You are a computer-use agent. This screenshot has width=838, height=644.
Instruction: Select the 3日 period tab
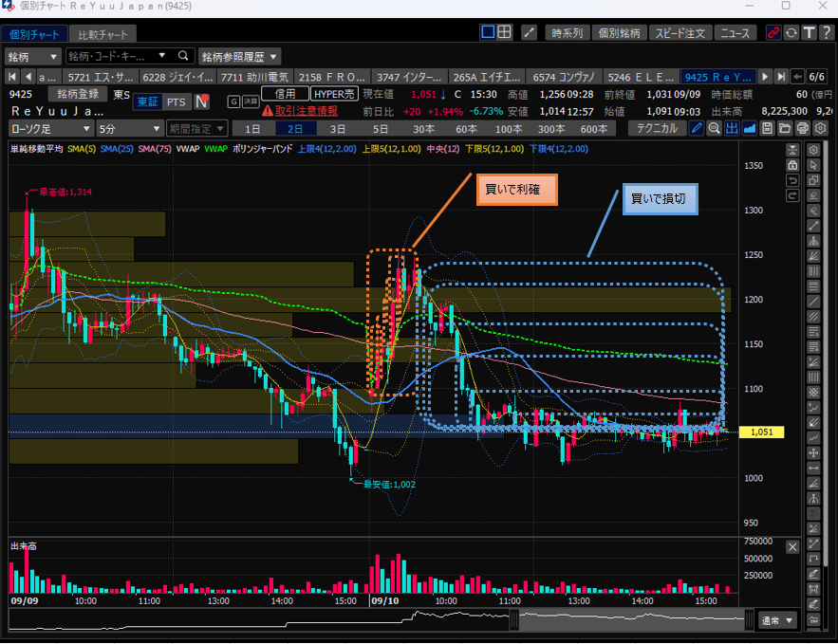(x=338, y=128)
